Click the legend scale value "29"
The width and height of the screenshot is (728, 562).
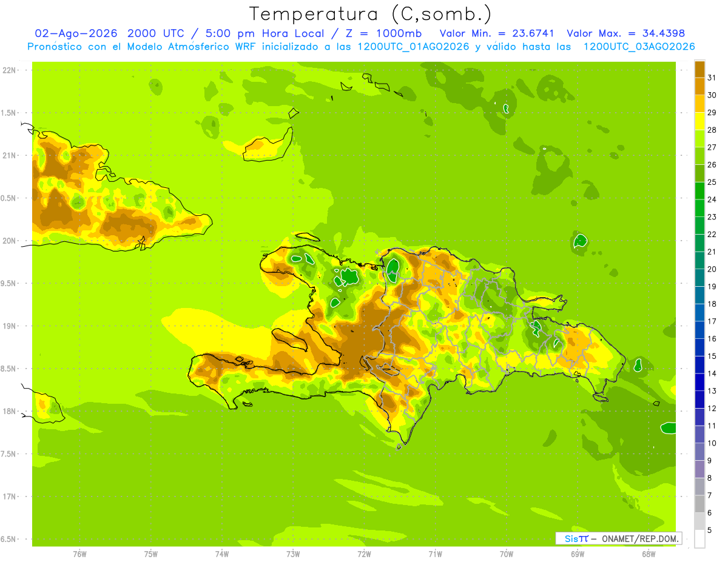[712, 113]
